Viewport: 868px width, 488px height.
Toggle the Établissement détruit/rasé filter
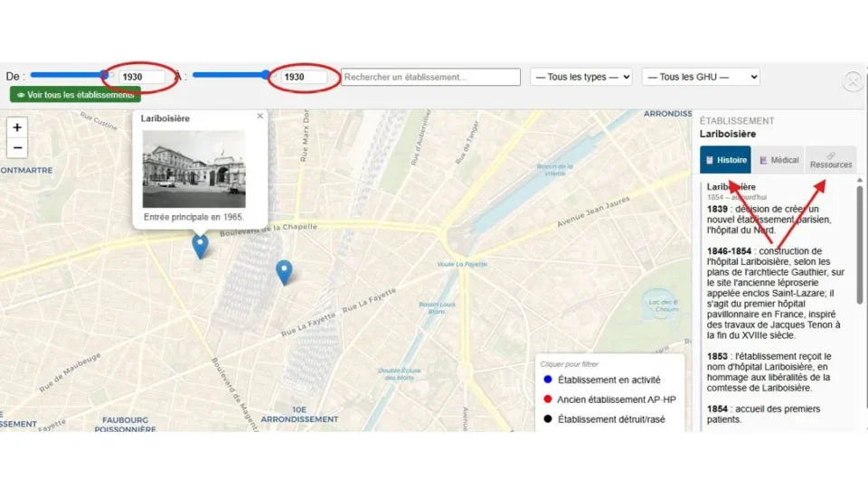pos(604,419)
